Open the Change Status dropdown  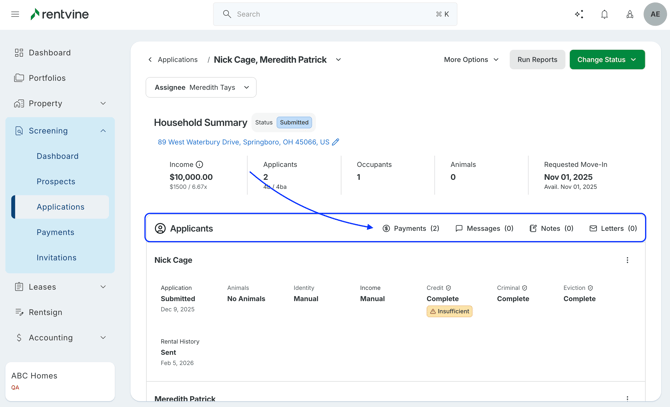607,60
